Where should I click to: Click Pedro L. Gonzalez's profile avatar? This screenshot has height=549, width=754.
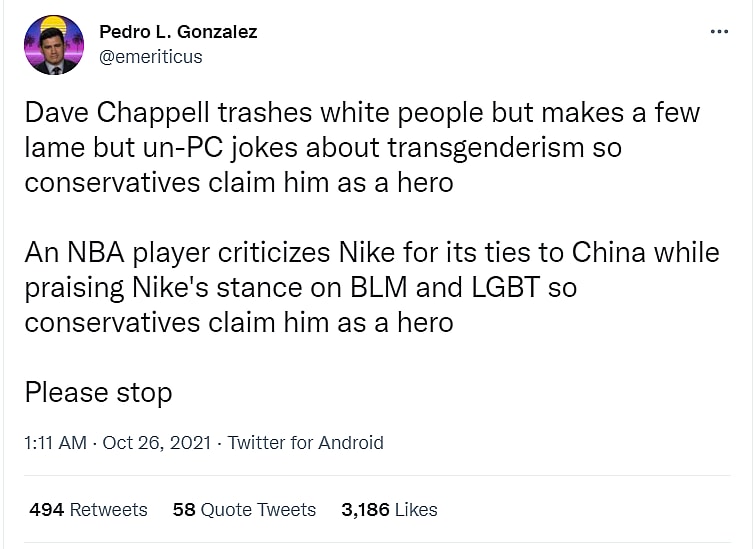pyautogui.click(x=54, y=45)
